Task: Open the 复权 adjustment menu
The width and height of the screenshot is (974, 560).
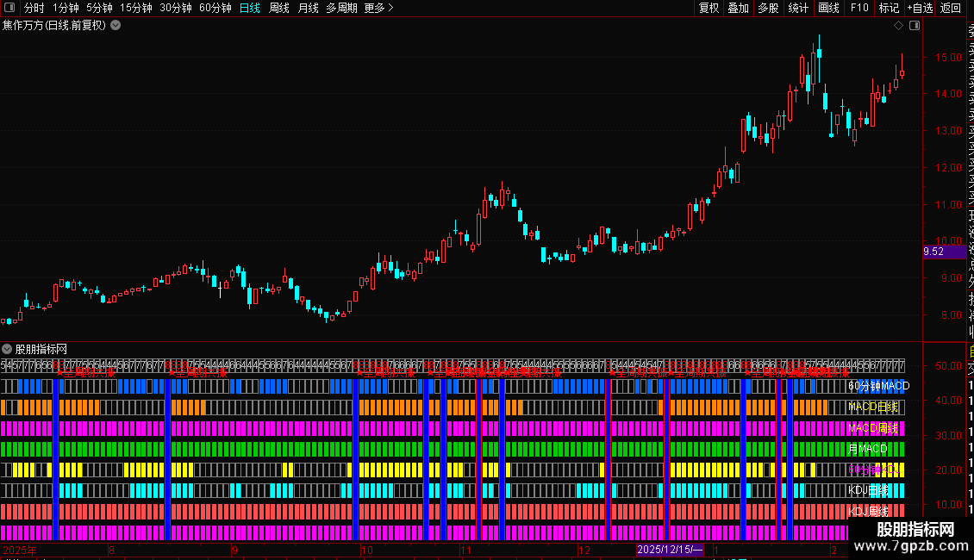Action: pyautogui.click(x=709, y=8)
